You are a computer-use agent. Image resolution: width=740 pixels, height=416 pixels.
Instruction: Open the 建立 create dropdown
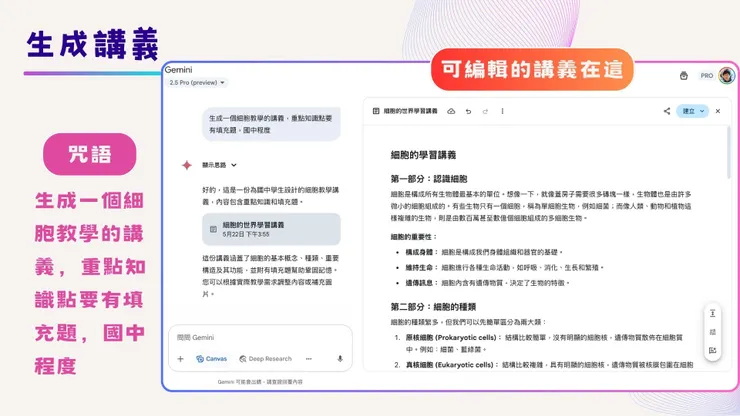pos(692,111)
